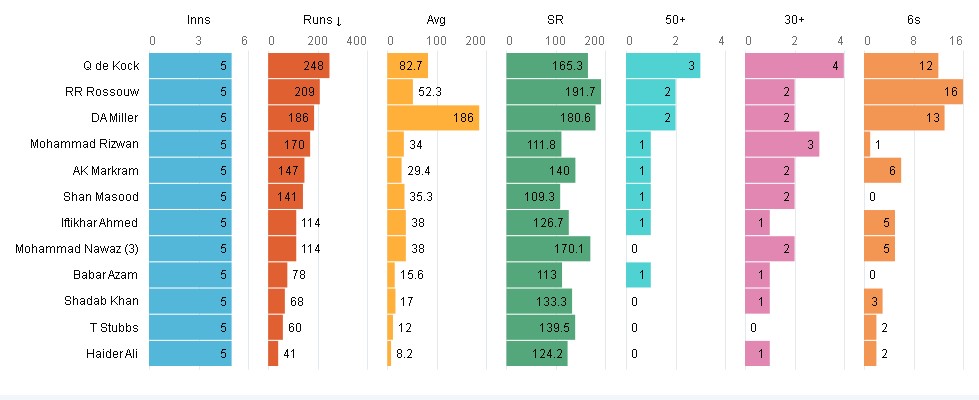Sort by the SR column header
Screen dimensions: 979x400
pyautogui.click(x=556, y=20)
